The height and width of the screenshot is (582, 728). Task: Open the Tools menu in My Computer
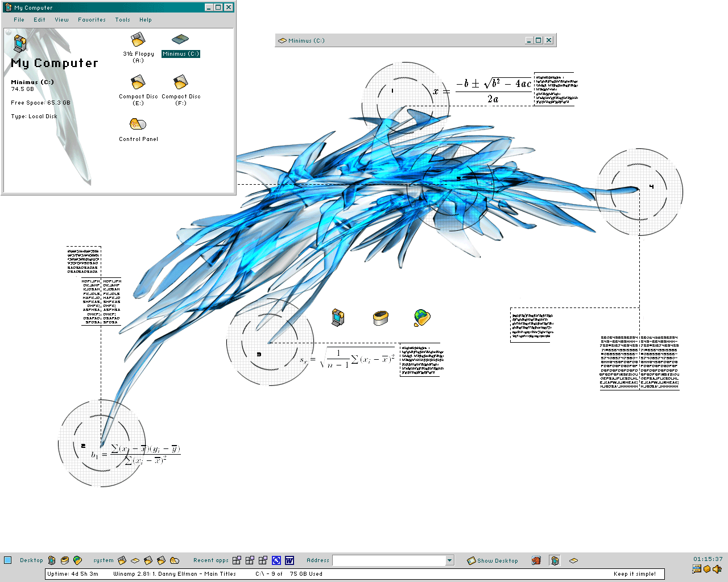(x=122, y=20)
